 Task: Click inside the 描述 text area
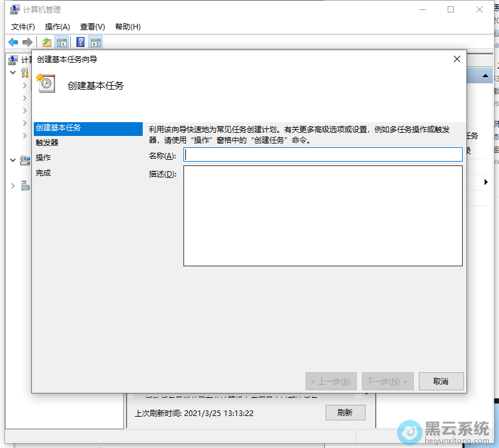(322, 216)
